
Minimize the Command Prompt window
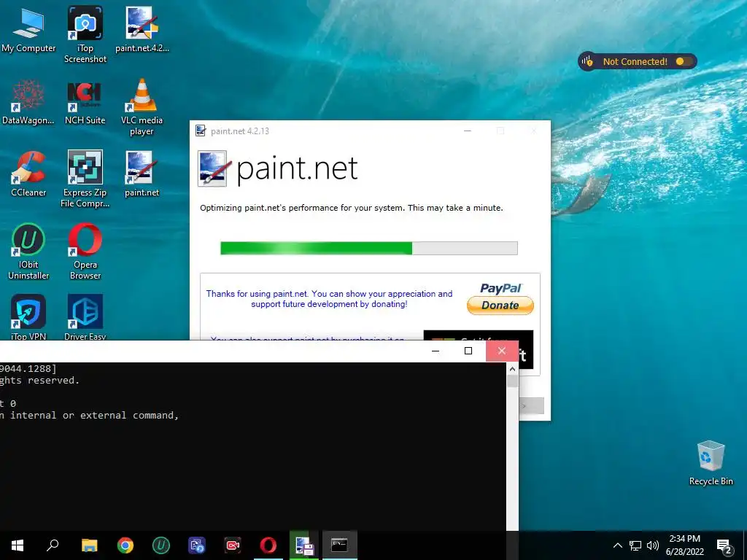(x=436, y=351)
